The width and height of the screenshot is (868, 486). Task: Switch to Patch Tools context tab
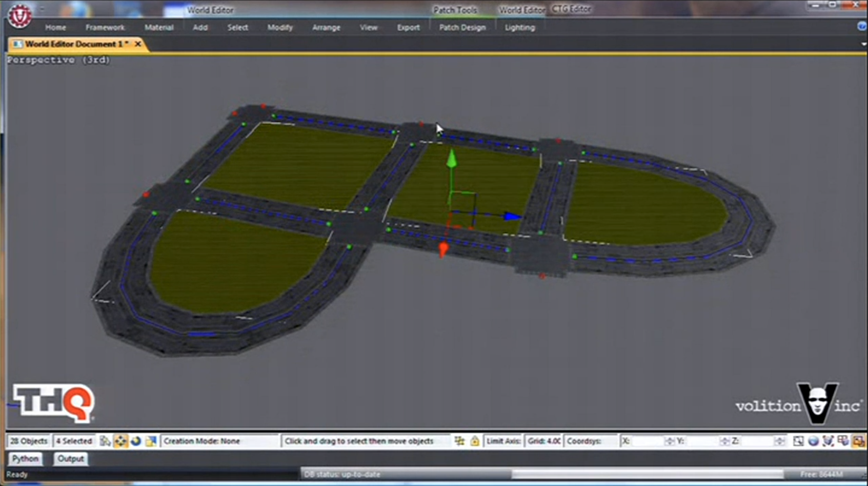tap(455, 10)
